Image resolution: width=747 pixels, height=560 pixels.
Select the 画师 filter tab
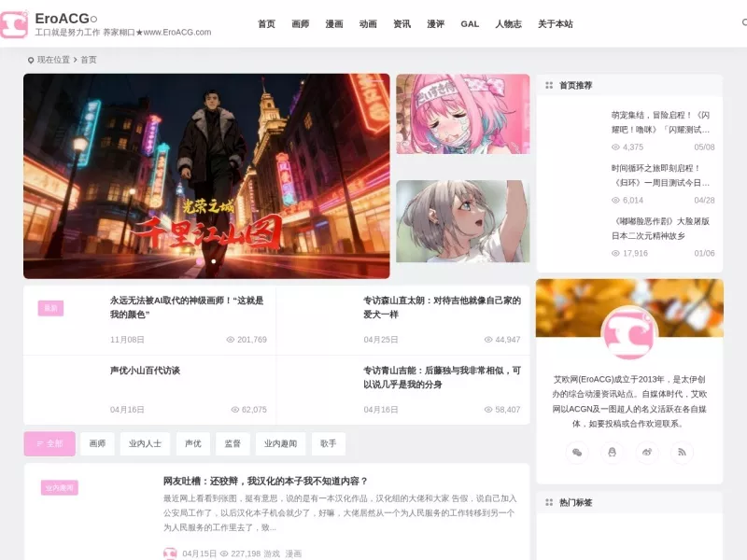97,444
